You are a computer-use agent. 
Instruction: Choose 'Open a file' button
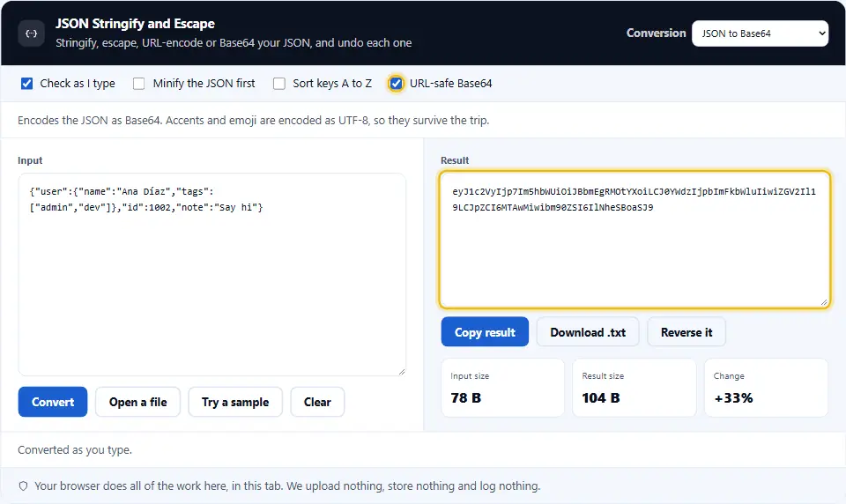[137, 402]
